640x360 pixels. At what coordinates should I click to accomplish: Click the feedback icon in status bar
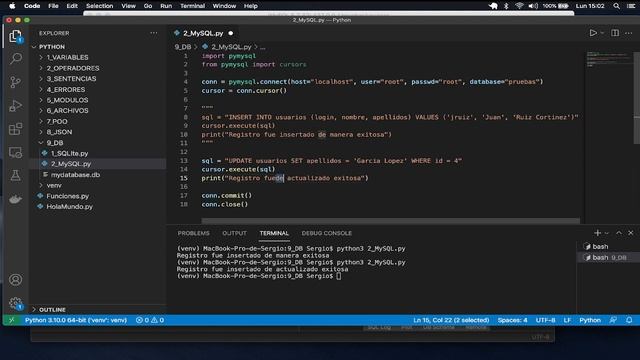coord(613,320)
